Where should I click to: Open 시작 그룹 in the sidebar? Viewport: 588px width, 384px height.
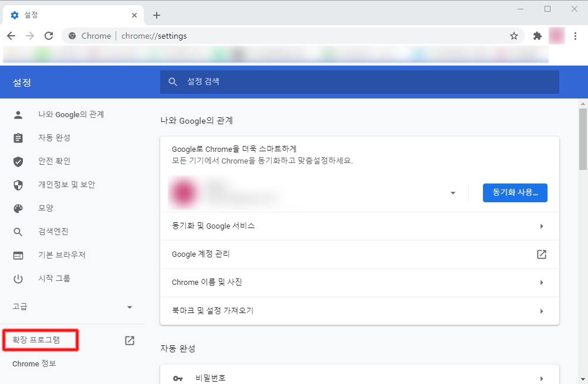click(55, 278)
